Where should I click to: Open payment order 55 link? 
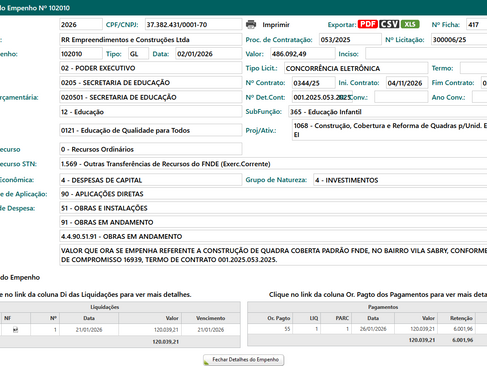point(287,329)
